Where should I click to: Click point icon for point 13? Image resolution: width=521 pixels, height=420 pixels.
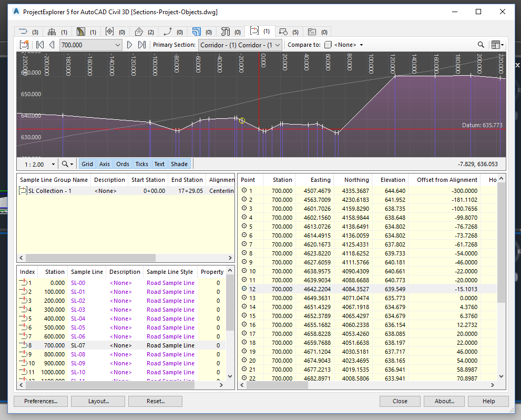coord(244,298)
